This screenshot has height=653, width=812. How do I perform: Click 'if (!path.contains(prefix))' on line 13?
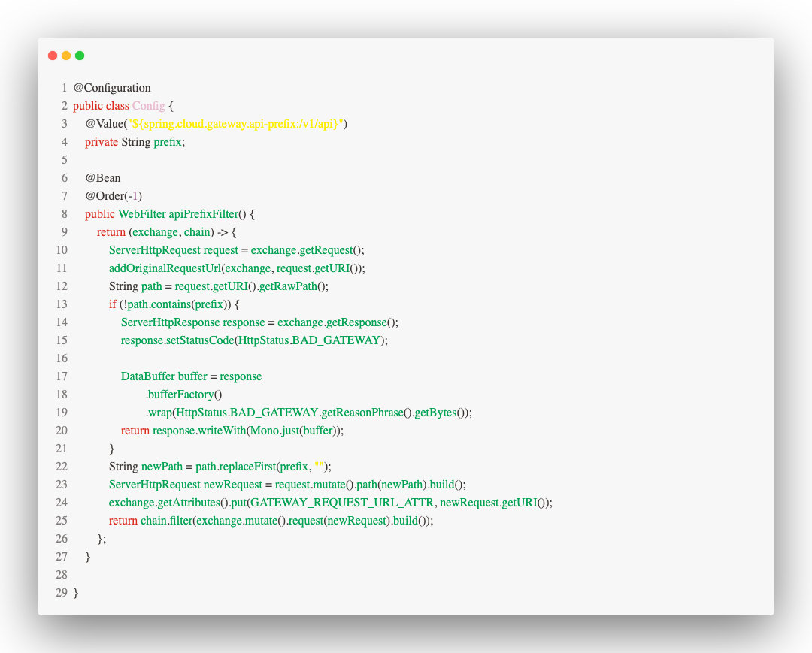point(170,304)
